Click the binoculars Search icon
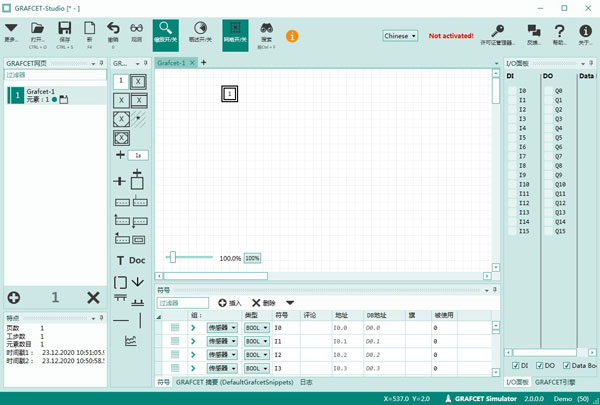Image resolution: width=600 pixels, height=405 pixels. (x=267, y=30)
